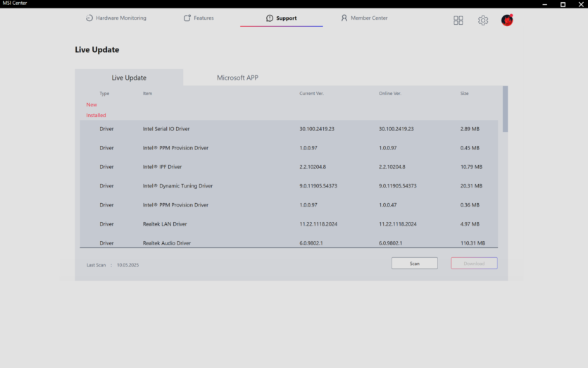Click current version 30.100.2419.23
The image size is (588, 368).
pos(317,129)
